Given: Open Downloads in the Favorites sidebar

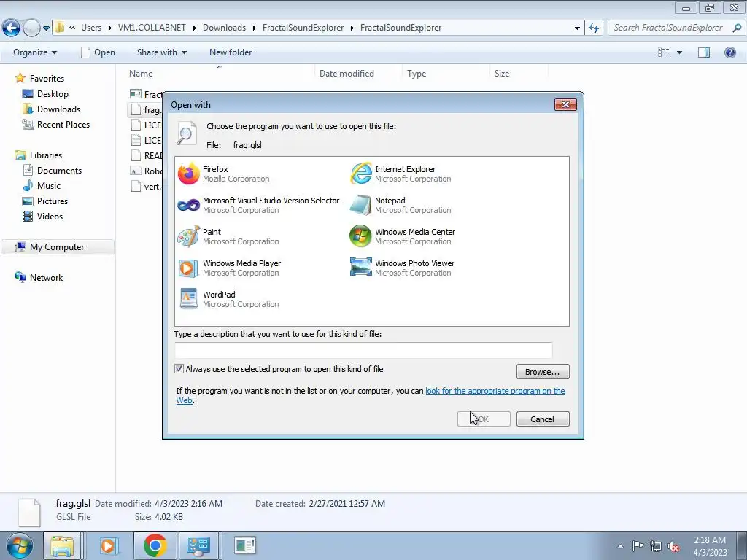Looking at the screenshot, I should point(51,109).
